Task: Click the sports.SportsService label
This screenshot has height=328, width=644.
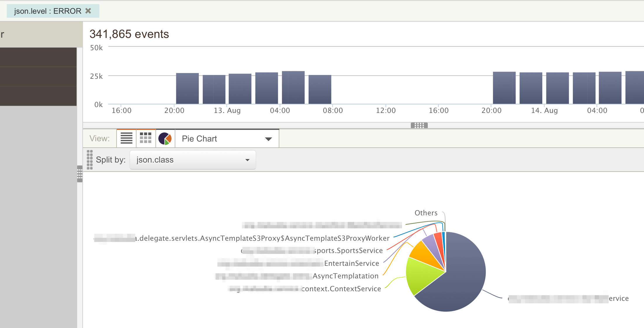Action: point(348,251)
